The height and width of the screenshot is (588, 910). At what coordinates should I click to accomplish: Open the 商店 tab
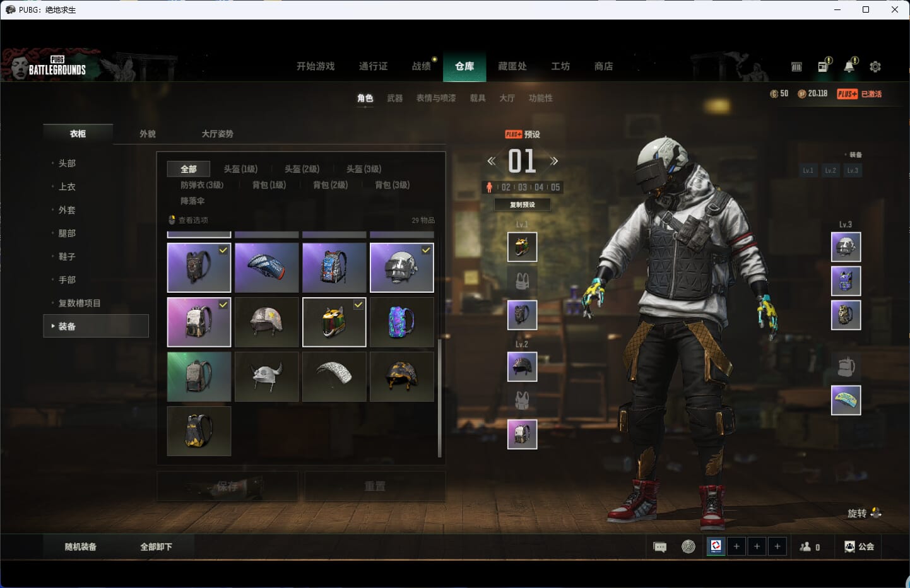coord(603,66)
